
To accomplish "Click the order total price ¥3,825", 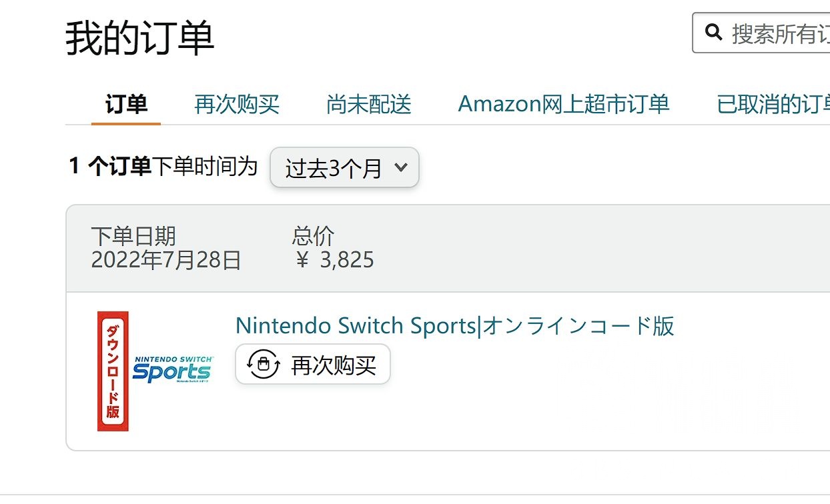I will click(334, 260).
